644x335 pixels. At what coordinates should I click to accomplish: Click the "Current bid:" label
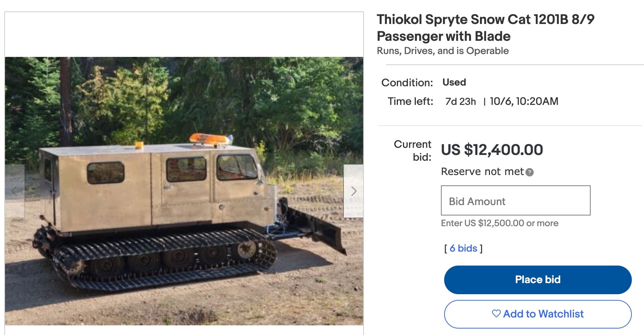coord(413,150)
